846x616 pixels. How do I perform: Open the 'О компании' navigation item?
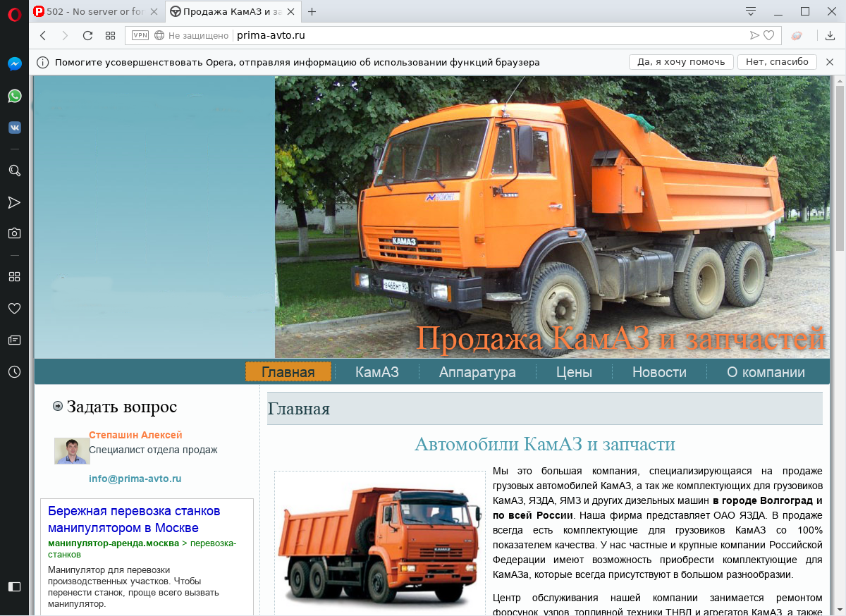click(x=766, y=372)
